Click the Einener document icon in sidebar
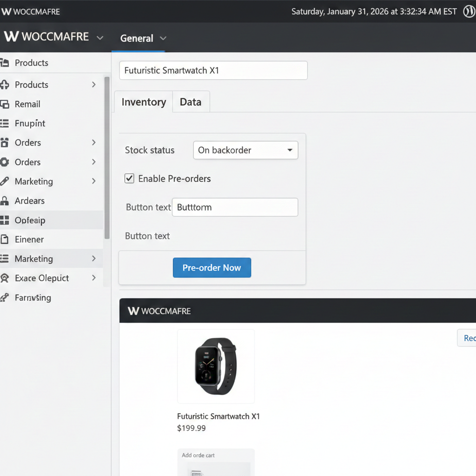Viewport: 476px width, 476px height. pos(5,239)
